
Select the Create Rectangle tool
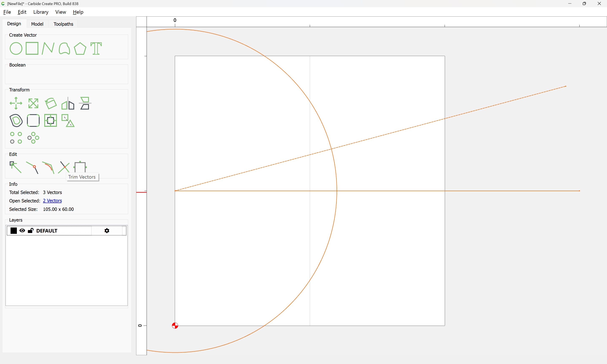[x=32, y=48]
